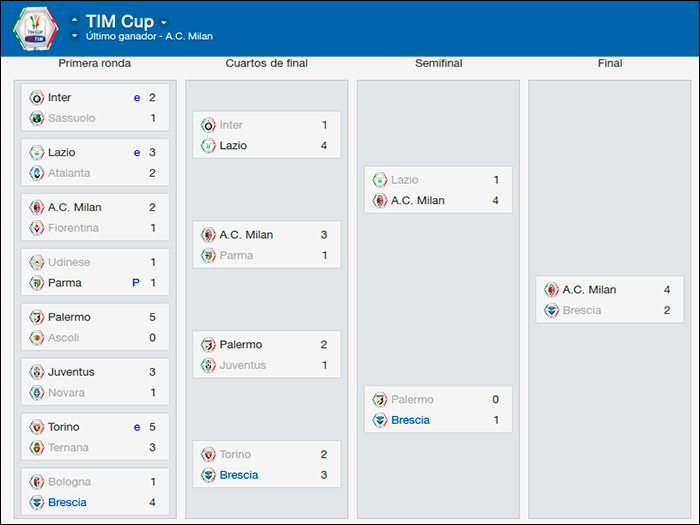Click the Bologna club badge
700x525 pixels.
coord(37,482)
